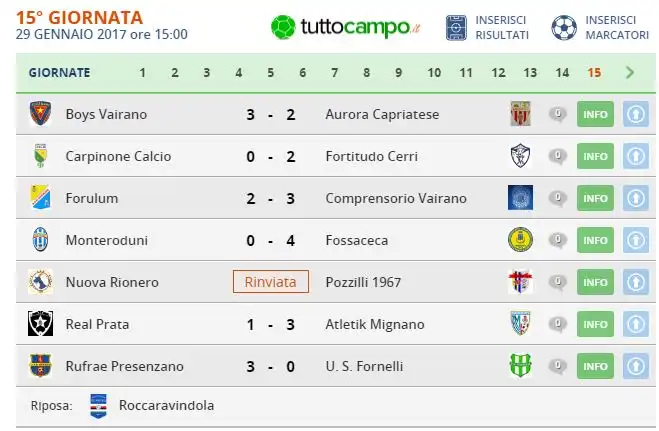Click the Real Prata black star crest

point(40,323)
